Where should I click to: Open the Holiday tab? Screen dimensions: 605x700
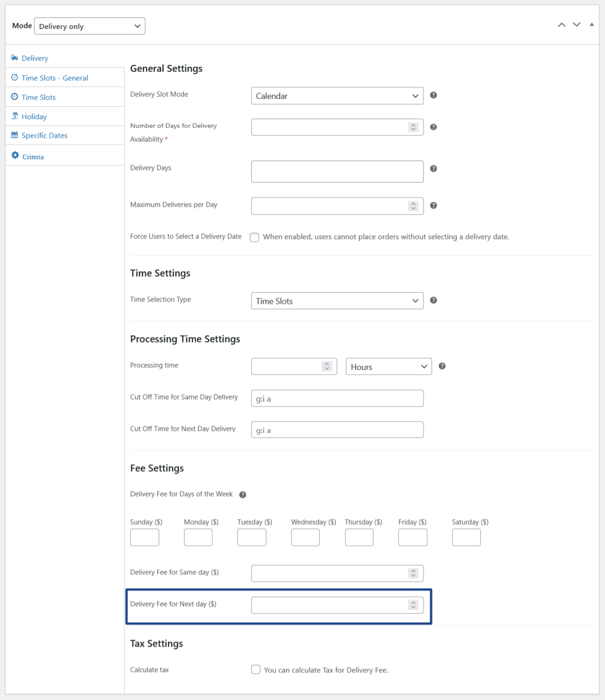[x=34, y=116]
